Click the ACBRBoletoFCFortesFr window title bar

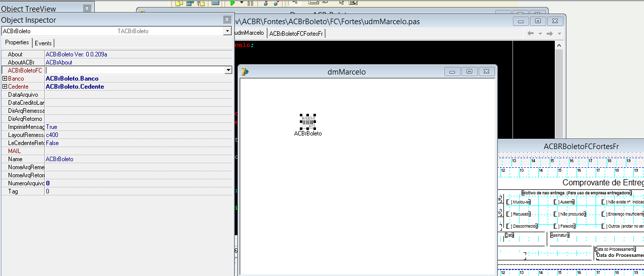[x=571, y=146]
